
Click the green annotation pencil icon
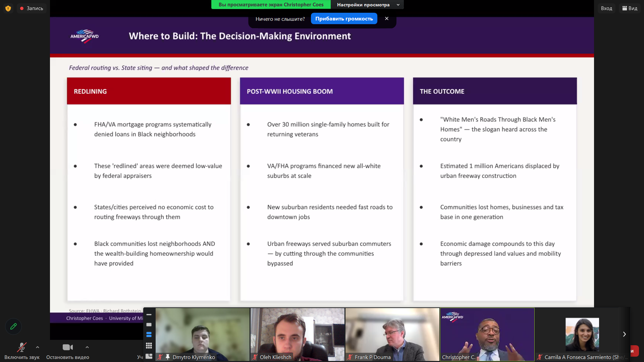click(x=13, y=326)
